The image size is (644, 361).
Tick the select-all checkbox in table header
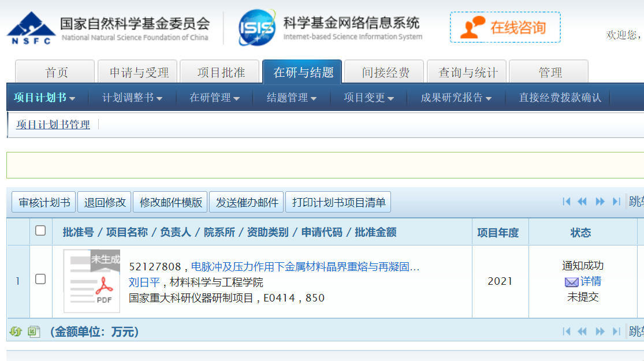pos(40,231)
